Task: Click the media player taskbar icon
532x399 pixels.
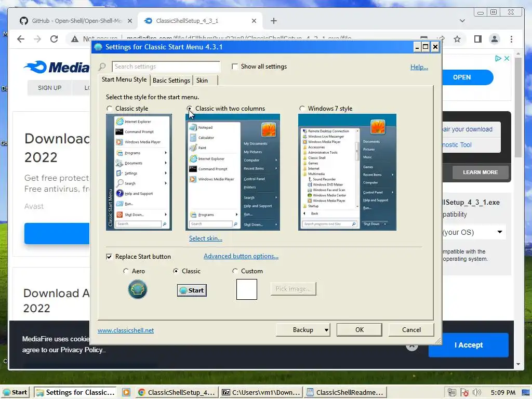Action: point(126,393)
